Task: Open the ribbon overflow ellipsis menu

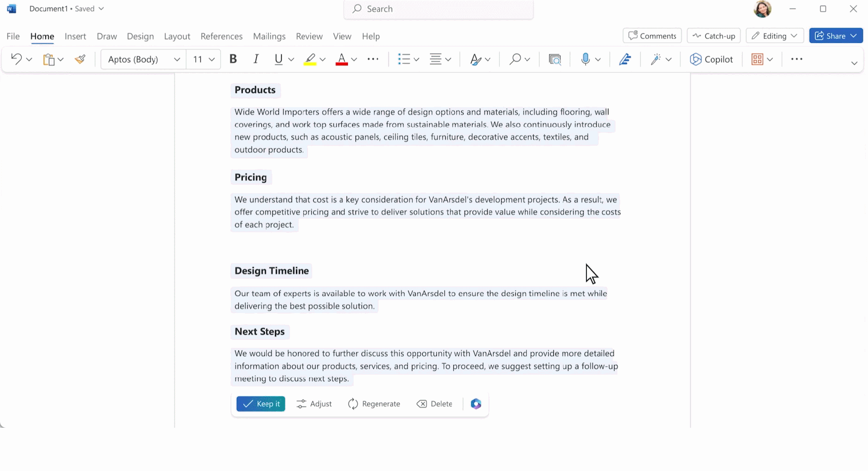Action: 797,59
